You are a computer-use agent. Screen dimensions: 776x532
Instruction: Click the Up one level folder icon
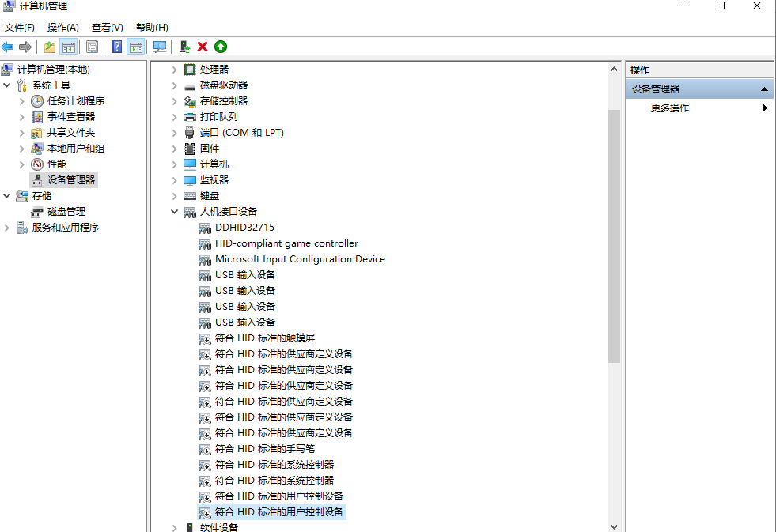coord(50,47)
